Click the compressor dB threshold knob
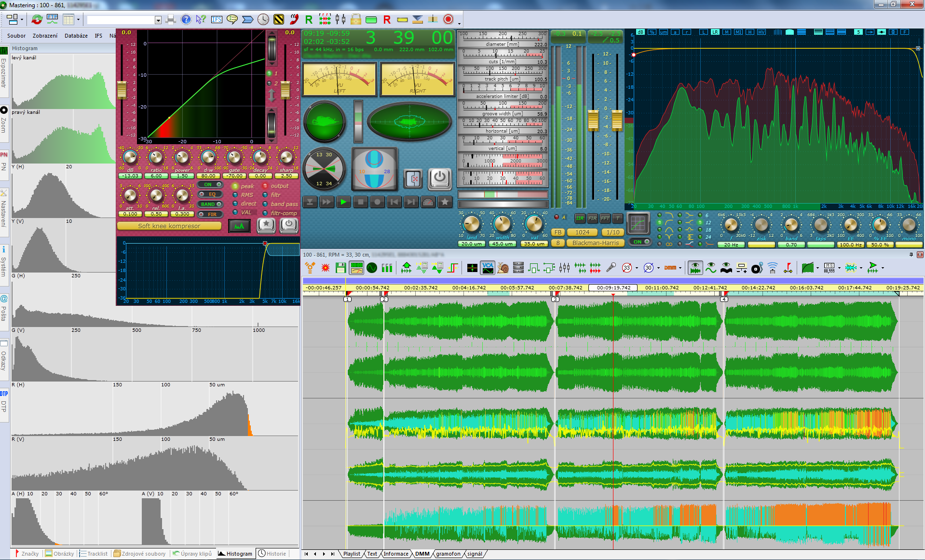 click(130, 157)
